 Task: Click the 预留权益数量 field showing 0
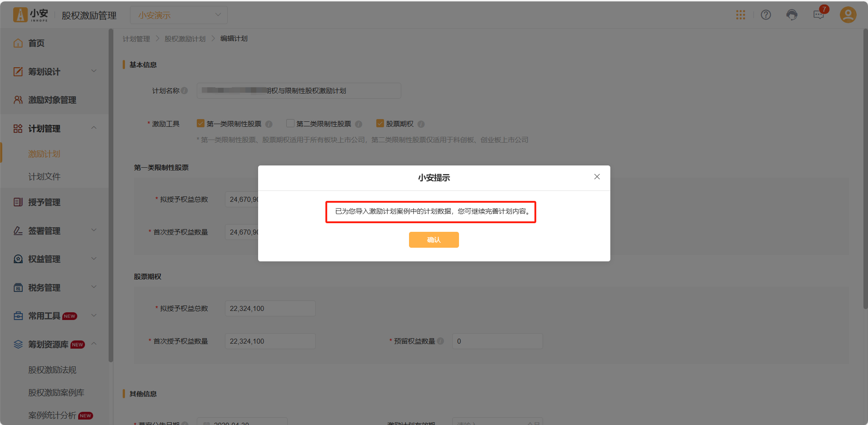point(498,341)
